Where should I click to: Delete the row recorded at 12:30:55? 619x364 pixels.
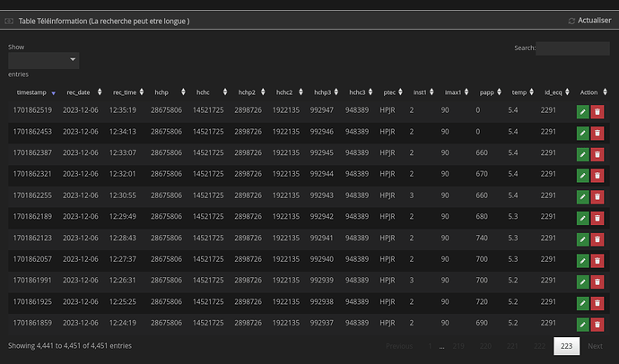coord(597,196)
